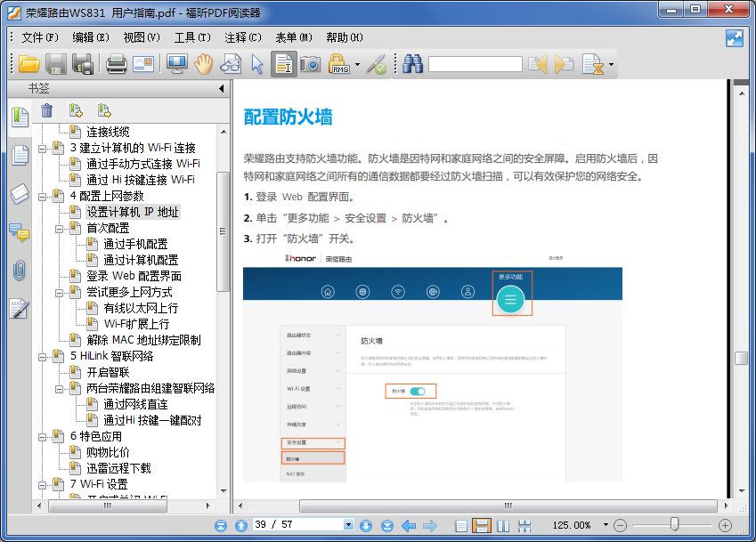Viewport: 756px width, 542px height.
Task: Select the Snapshot camera tool
Action: coord(310,64)
